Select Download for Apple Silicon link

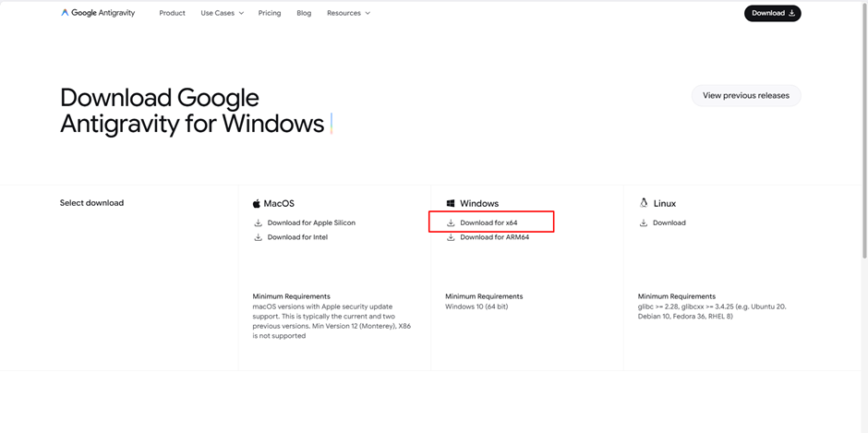[311, 223]
